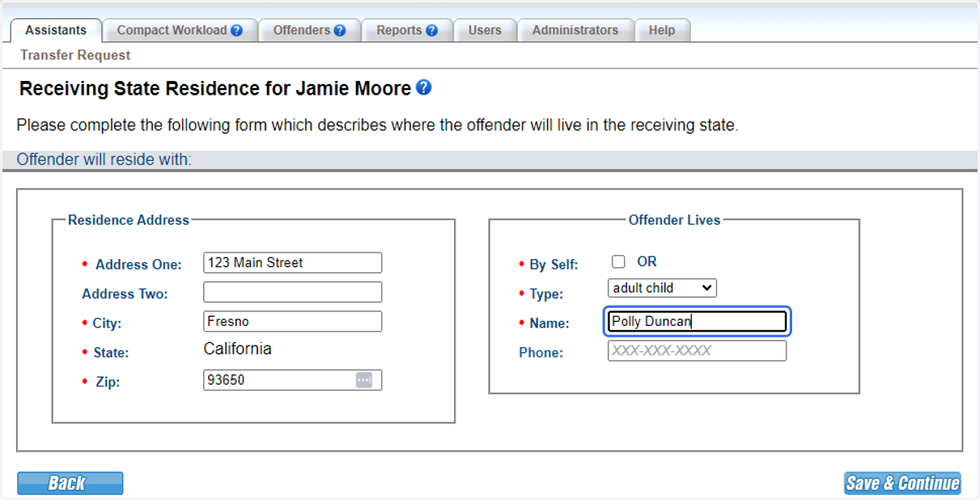The height and width of the screenshot is (500, 980).
Task: Click the zip lookup icon in Zip field
Action: 363,380
